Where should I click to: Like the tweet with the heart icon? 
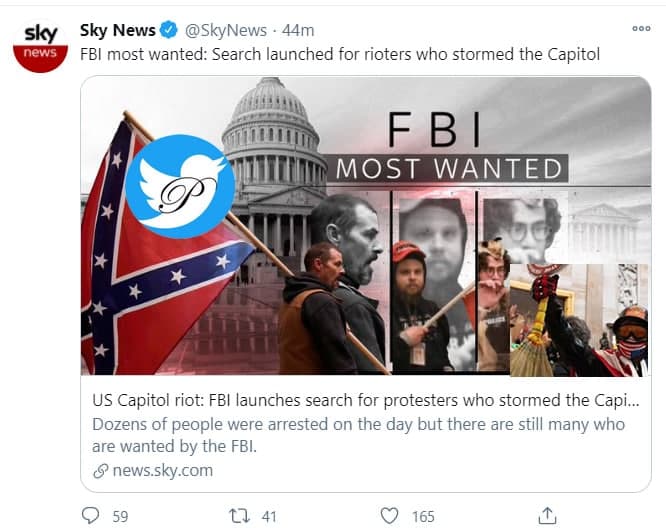[390, 516]
